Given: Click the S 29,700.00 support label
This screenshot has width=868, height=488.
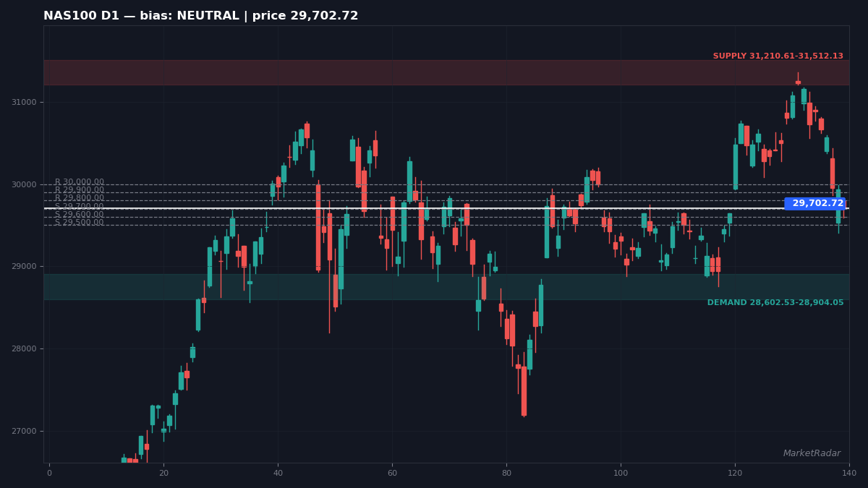Looking at the screenshot, I should (x=80, y=207).
